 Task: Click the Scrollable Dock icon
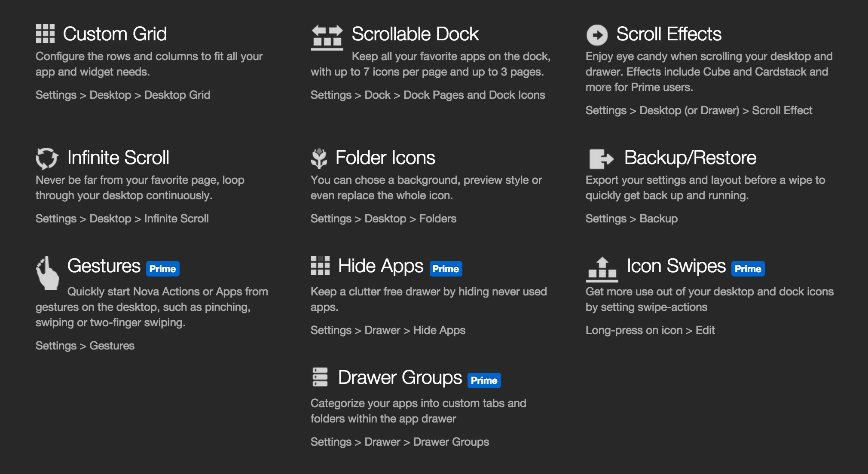pos(327,38)
